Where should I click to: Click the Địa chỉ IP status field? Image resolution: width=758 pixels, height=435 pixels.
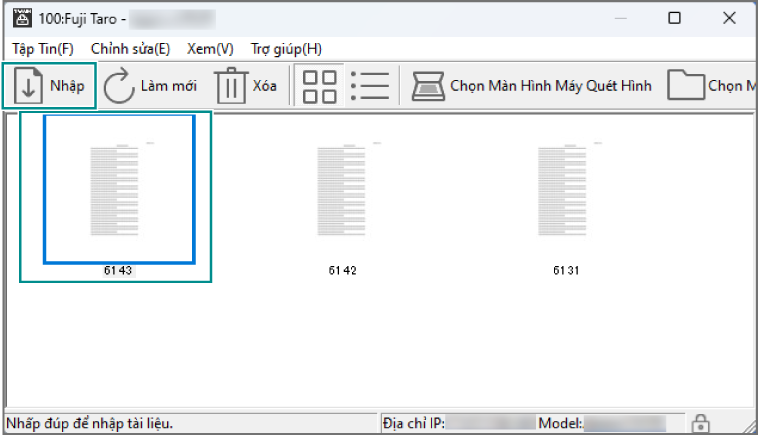458,423
